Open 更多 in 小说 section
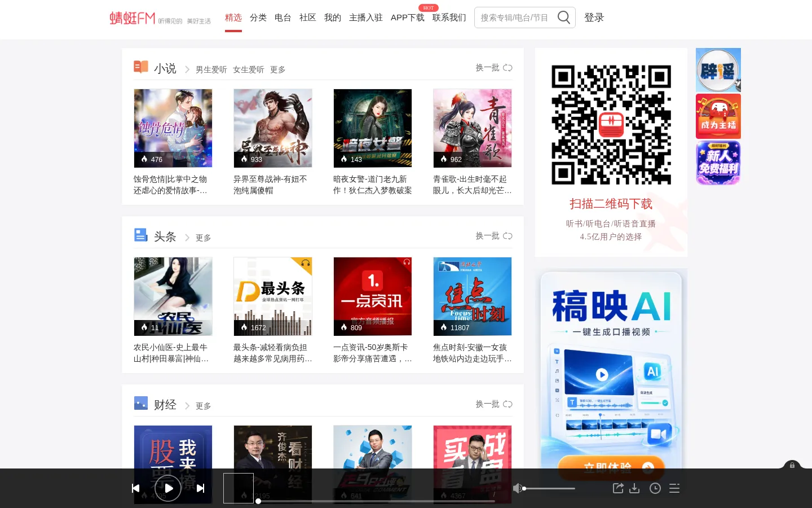This screenshot has height=508, width=812. [278, 69]
